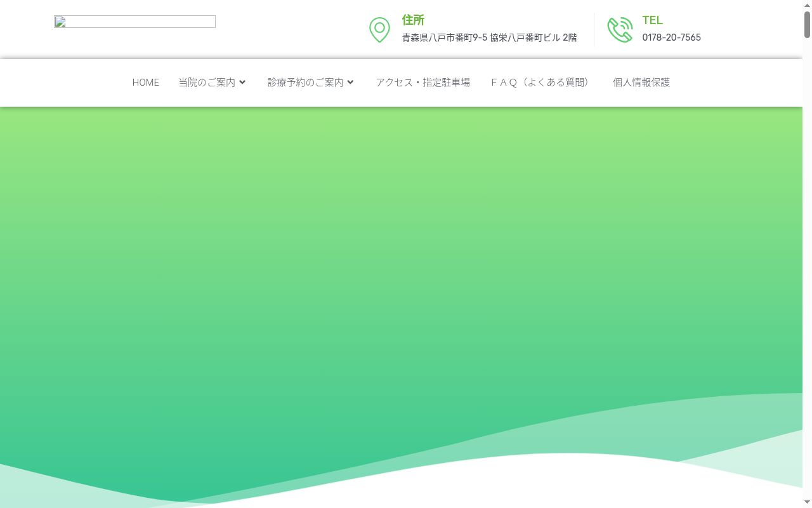Click the 住所 heading
Image resolution: width=812 pixels, height=508 pixels.
(x=413, y=20)
